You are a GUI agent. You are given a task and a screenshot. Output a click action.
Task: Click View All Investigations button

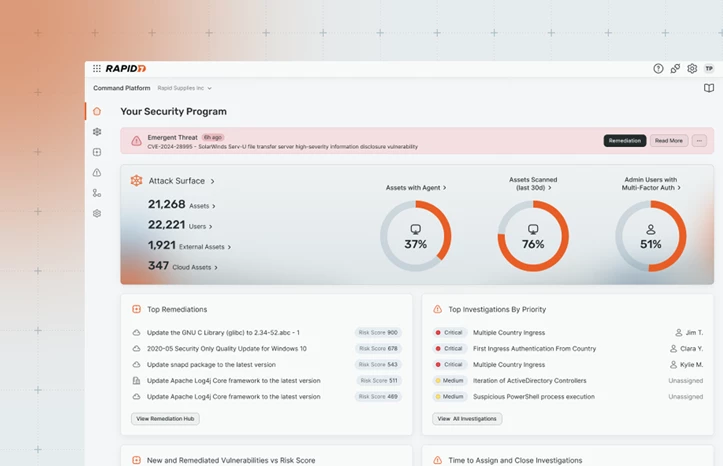pyautogui.click(x=468, y=419)
